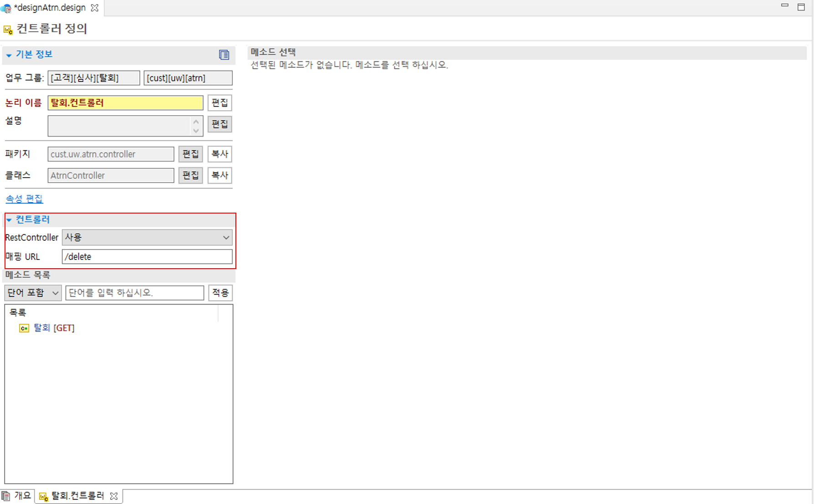Click the up arrow on 설명 text box
This screenshot has width=814, height=504.
[x=196, y=121]
